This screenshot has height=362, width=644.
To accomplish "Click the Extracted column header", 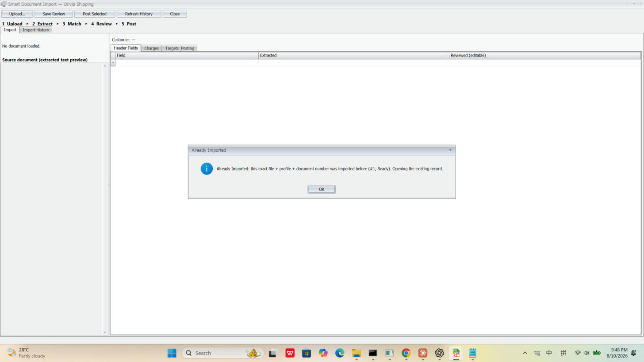I will click(353, 55).
